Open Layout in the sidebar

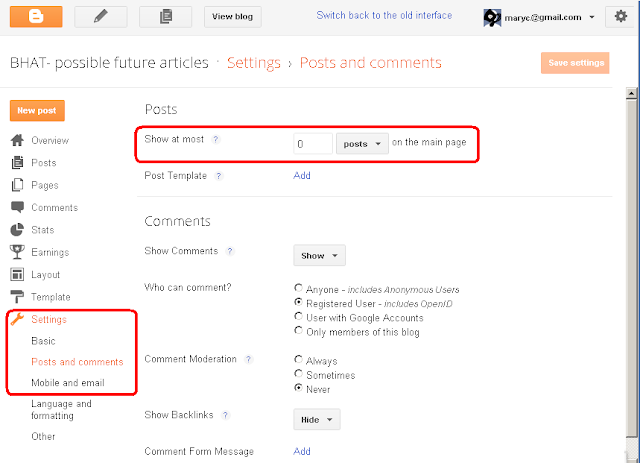tap(46, 275)
